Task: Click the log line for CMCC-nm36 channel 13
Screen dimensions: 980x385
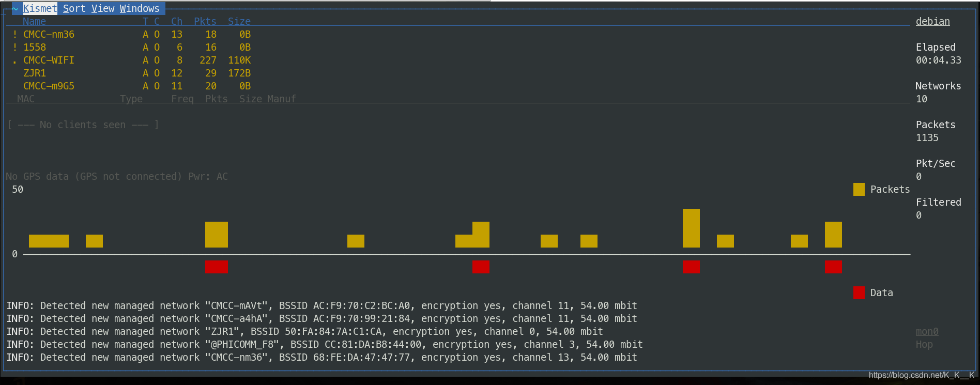Action: click(321, 357)
